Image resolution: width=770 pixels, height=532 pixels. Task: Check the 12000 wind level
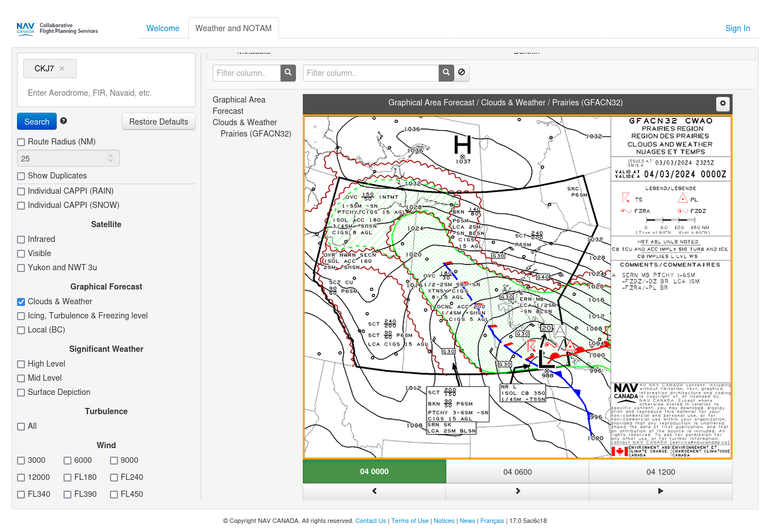[x=21, y=478]
